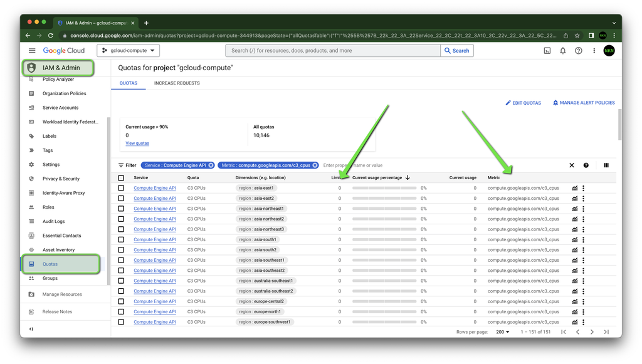
Task: Open the main navigation hamburger menu
Action: (x=32, y=51)
